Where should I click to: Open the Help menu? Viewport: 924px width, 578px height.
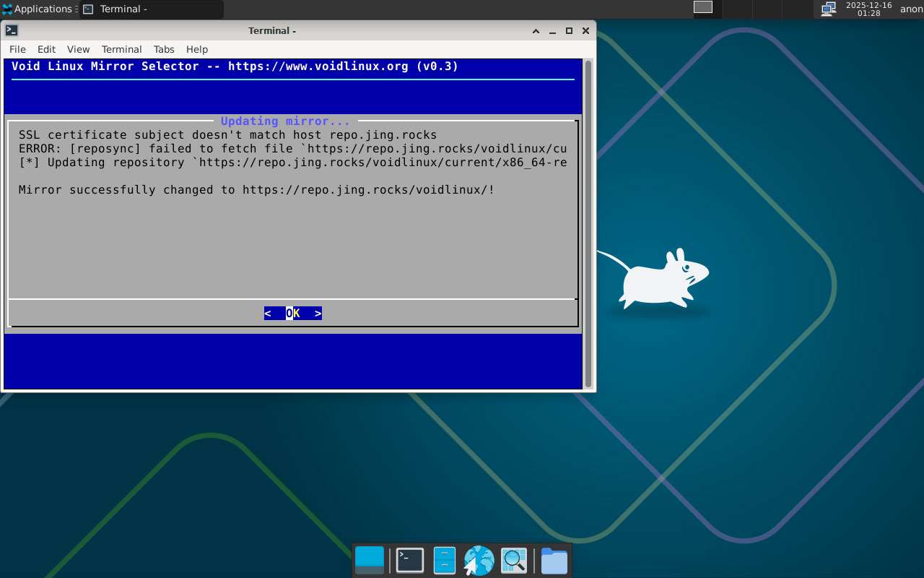pos(197,49)
